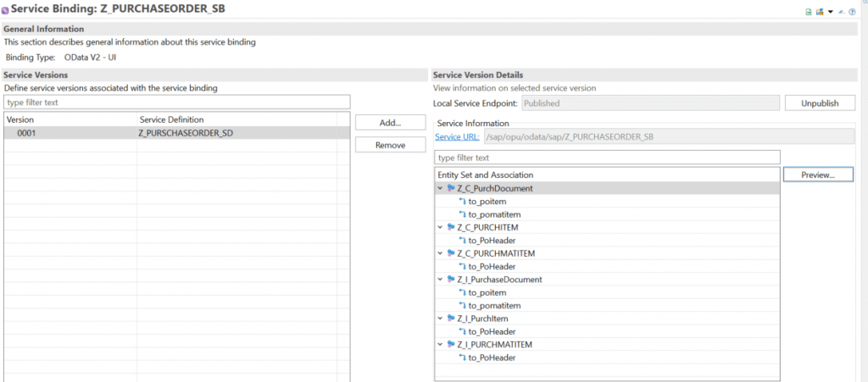
Task: Click association icon of to_poitem under Z_C_PurchDocument
Action: click(463, 202)
